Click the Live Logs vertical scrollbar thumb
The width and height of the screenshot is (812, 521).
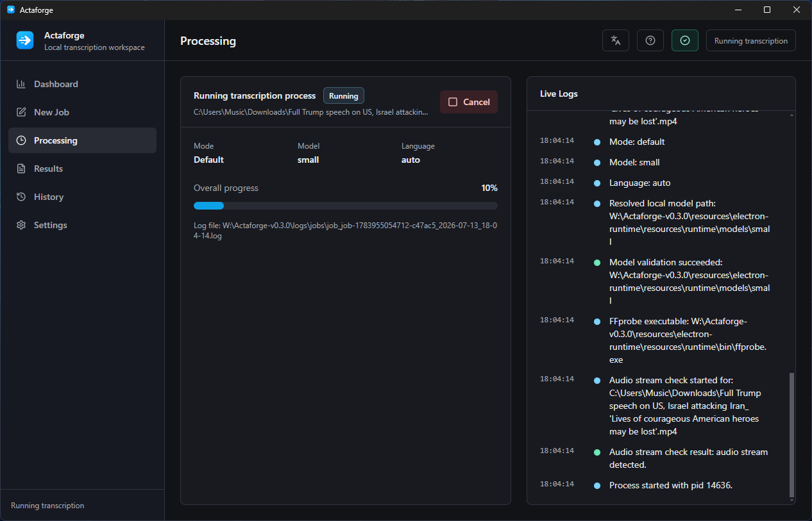coord(791,434)
